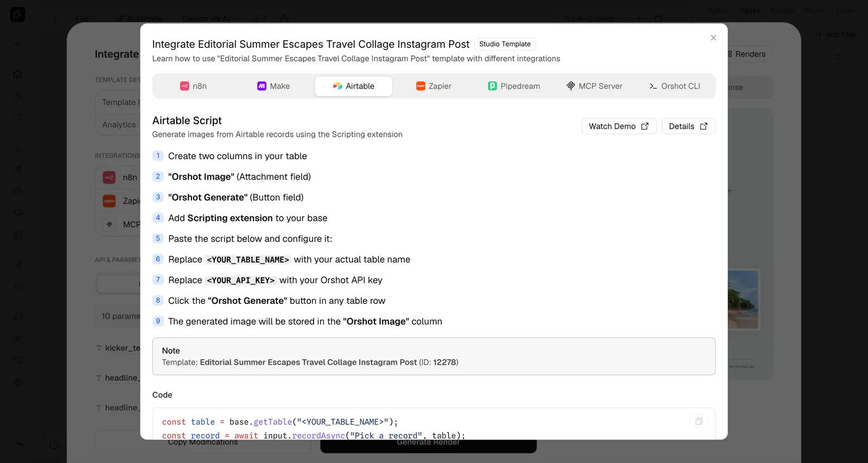Click the info icon at bottom of background
The height and width of the screenshot is (463, 868).
pyautogui.click(x=54, y=445)
